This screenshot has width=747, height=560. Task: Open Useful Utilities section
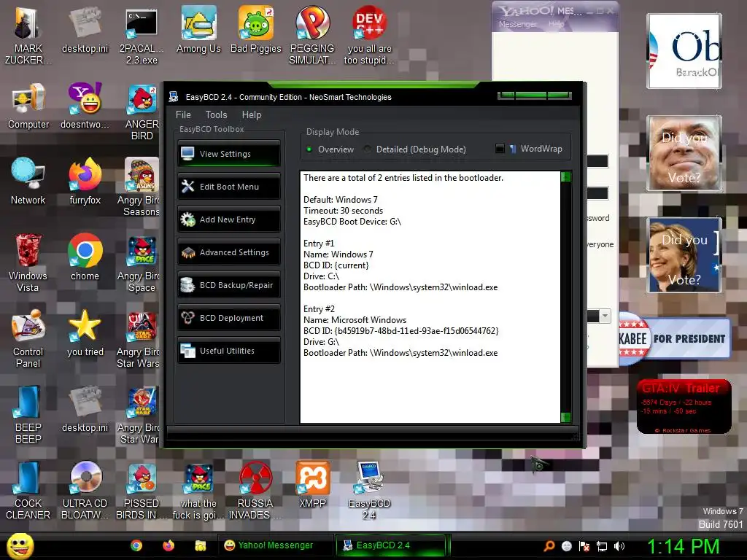tap(228, 351)
